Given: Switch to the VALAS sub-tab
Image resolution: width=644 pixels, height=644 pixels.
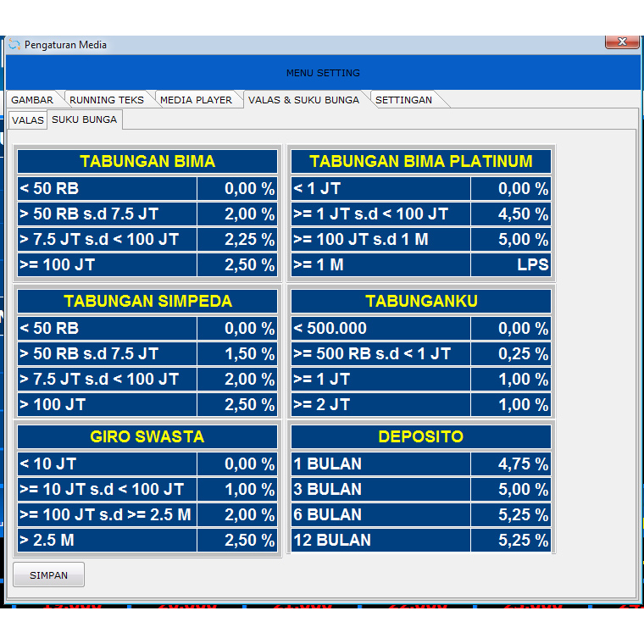Looking at the screenshot, I should pos(27,120).
